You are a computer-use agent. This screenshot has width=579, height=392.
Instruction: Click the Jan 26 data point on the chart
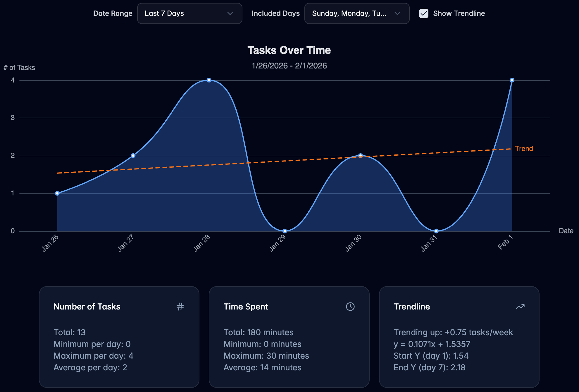[57, 193]
